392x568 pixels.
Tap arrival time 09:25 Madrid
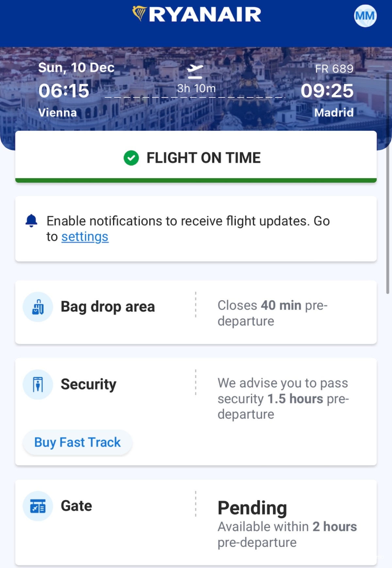[327, 91]
